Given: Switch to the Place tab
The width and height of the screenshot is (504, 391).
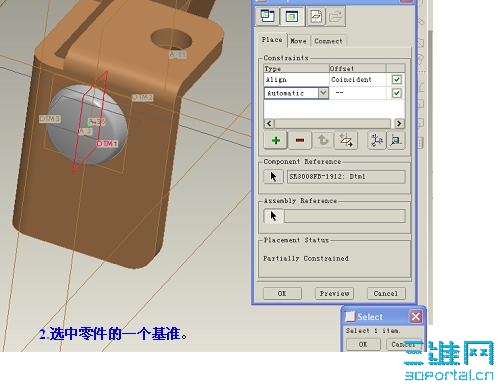Looking at the screenshot, I should (x=272, y=40).
